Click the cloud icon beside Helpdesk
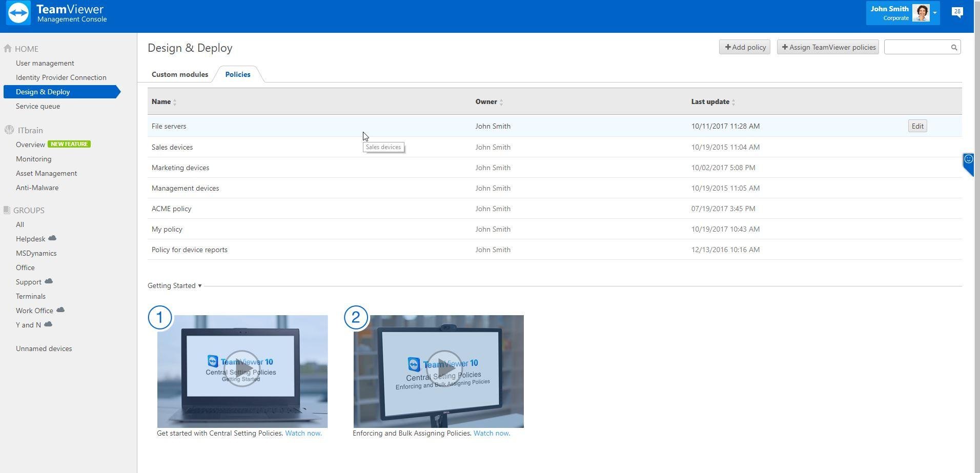The image size is (980, 473). pyautogui.click(x=52, y=238)
